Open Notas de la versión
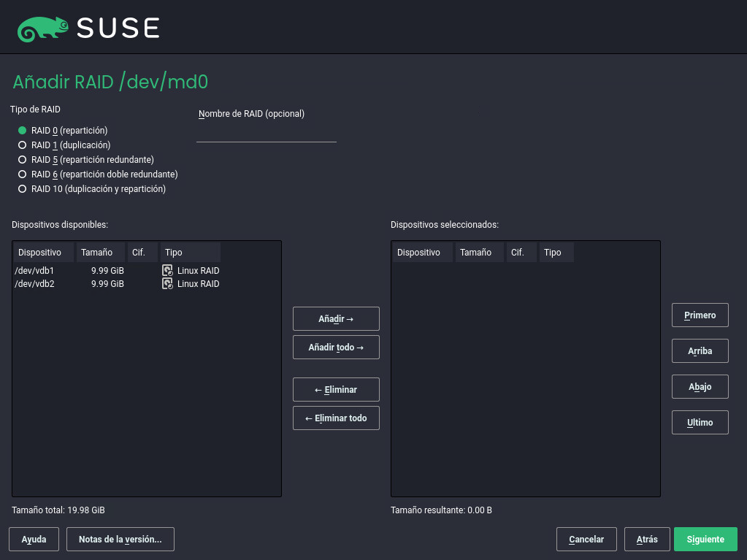The image size is (747, 560). pyautogui.click(x=120, y=540)
